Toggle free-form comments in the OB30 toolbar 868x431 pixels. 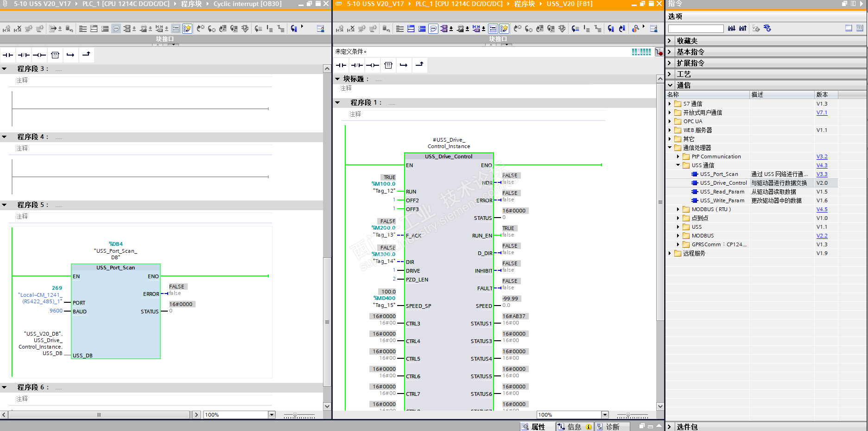click(x=116, y=29)
